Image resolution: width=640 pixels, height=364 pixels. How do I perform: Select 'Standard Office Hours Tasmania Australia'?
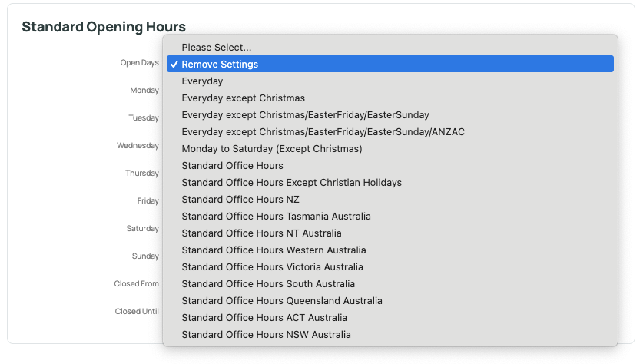click(390, 217)
